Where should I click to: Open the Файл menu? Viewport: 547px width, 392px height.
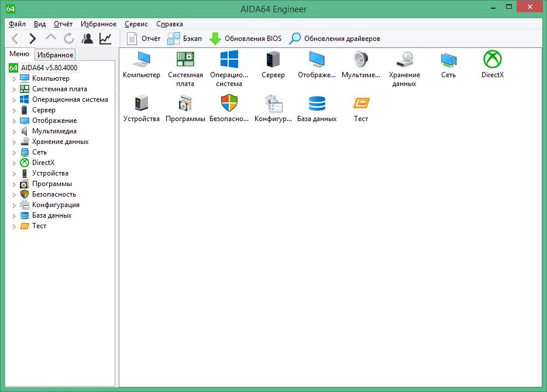click(x=17, y=24)
